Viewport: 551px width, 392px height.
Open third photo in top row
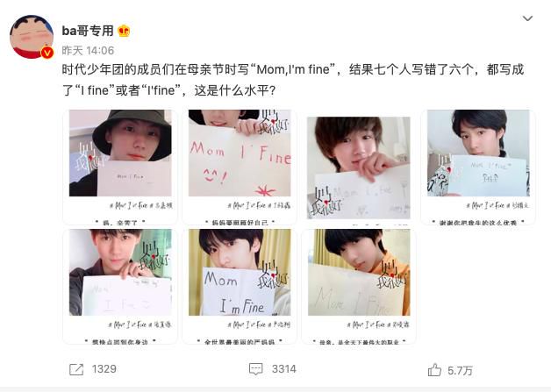(x=359, y=167)
